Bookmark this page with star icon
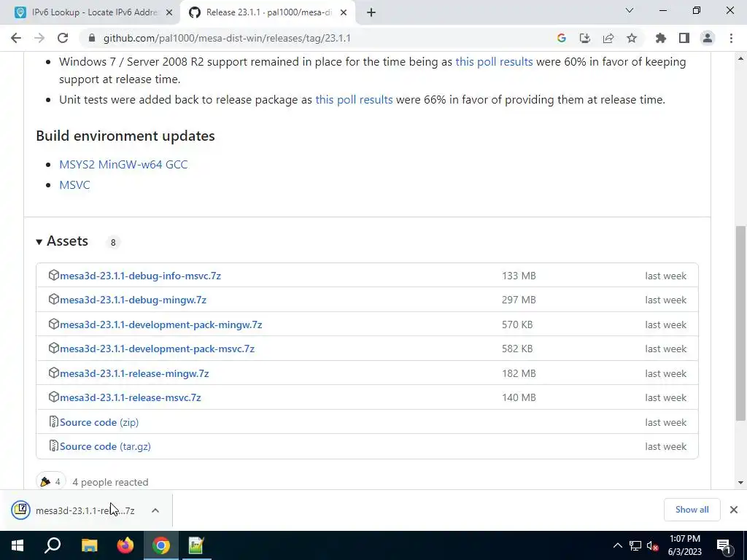Screen dimensions: 747x560 632,38
